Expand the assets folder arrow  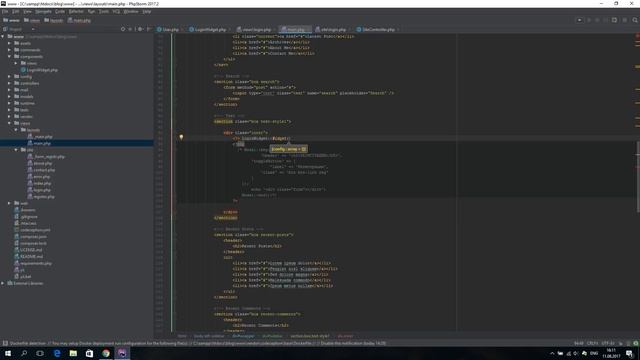(x=9, y=43)
